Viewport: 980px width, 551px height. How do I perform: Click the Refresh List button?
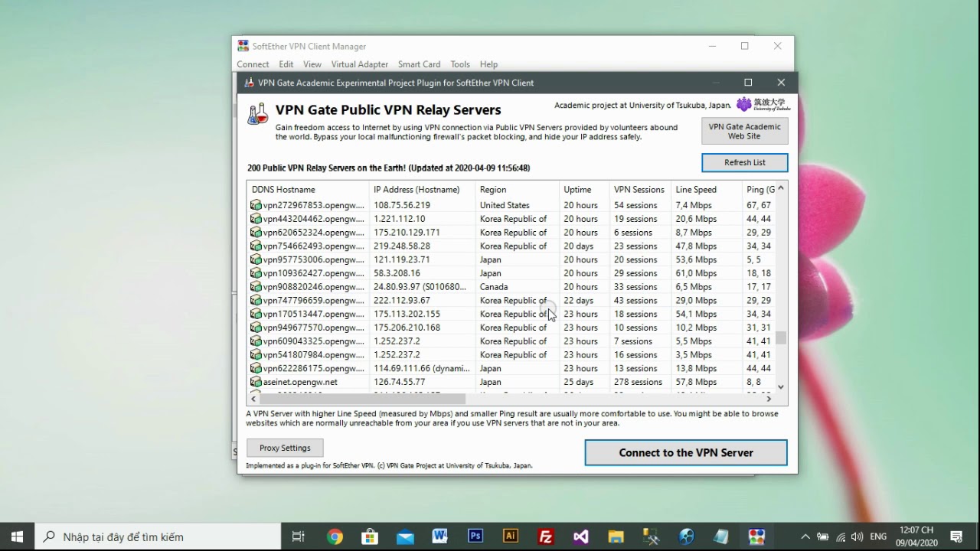pyautogui.click(x=745, y=162)
